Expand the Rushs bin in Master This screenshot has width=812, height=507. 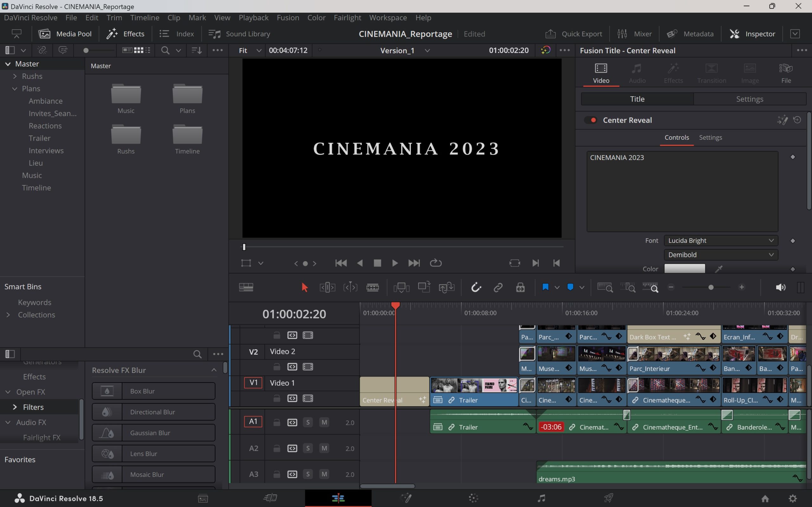point(15,76)
